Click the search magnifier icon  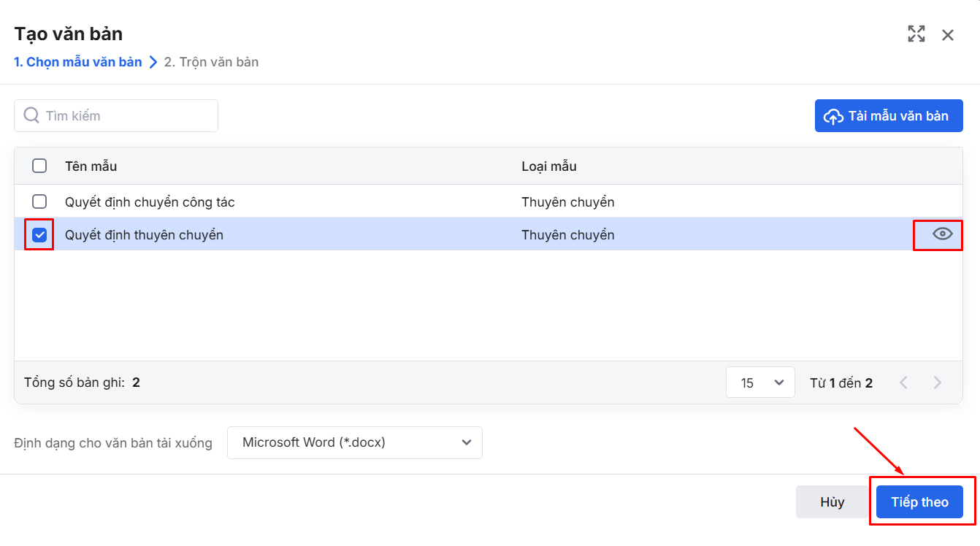point(31,115)
